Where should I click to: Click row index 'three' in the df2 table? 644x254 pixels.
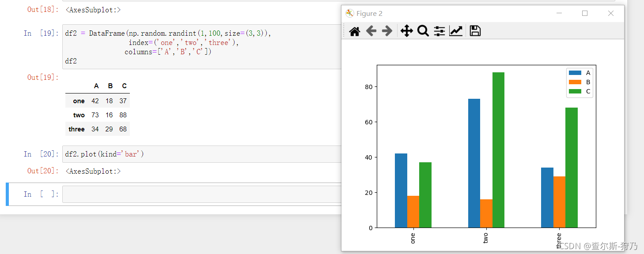coord(76,129)
